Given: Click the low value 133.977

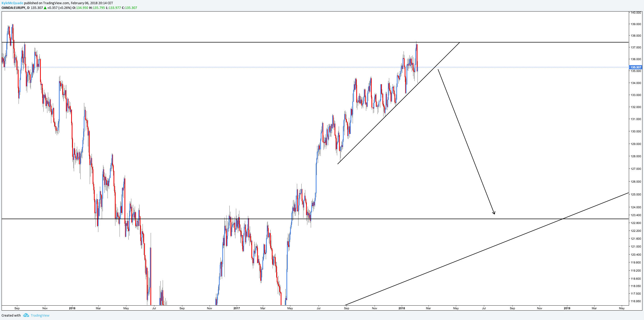Looking at the screenshot, I should pyautogui.click(x=115, y=8).
